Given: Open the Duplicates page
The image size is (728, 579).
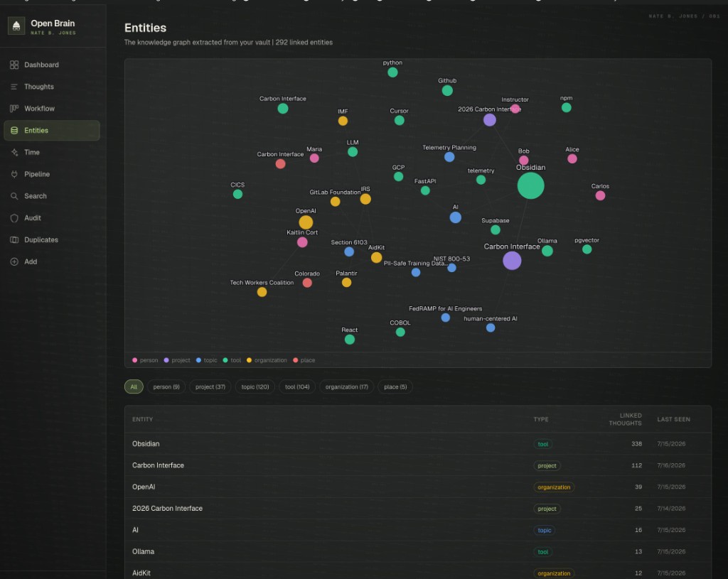Looking at the screenshot, I should coord(51,240).
